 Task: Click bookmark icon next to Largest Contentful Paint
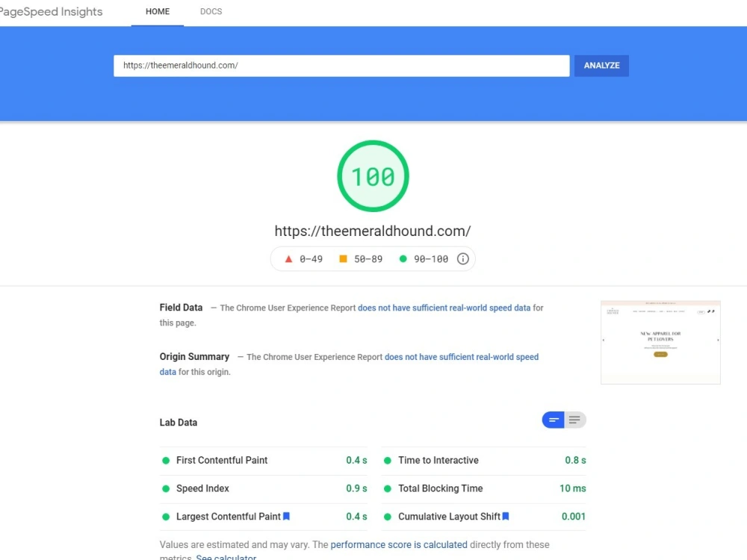pos(286,516)
